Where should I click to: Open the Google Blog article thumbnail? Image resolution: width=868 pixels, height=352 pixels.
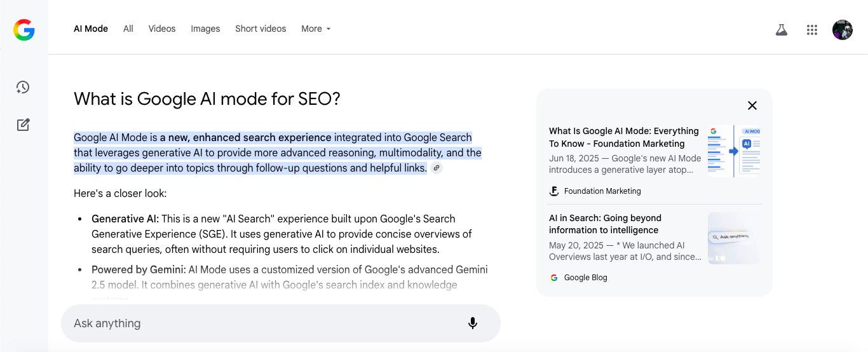click(x=734, y=238)
